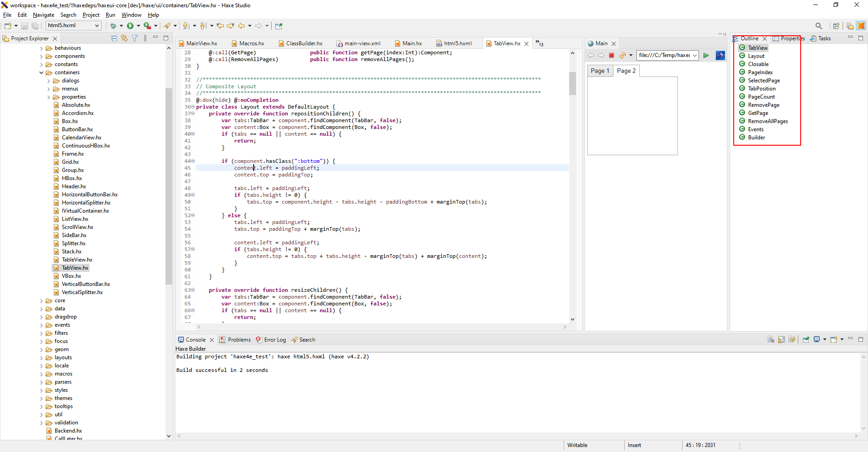
Task: Pin the Console view
Action: point(807,339)
